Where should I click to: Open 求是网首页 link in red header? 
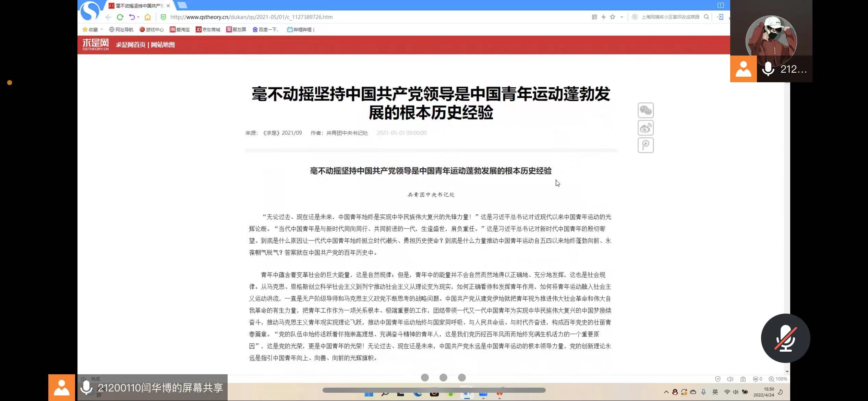(x=131, y=45)
